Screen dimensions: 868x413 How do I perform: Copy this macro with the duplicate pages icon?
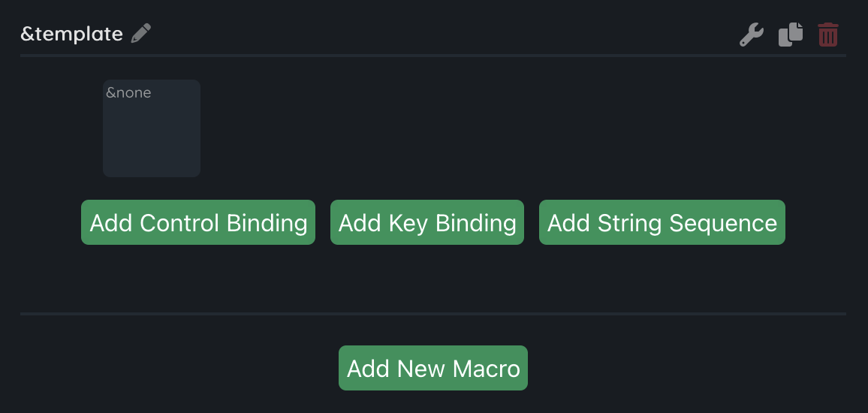coord(790,35)
